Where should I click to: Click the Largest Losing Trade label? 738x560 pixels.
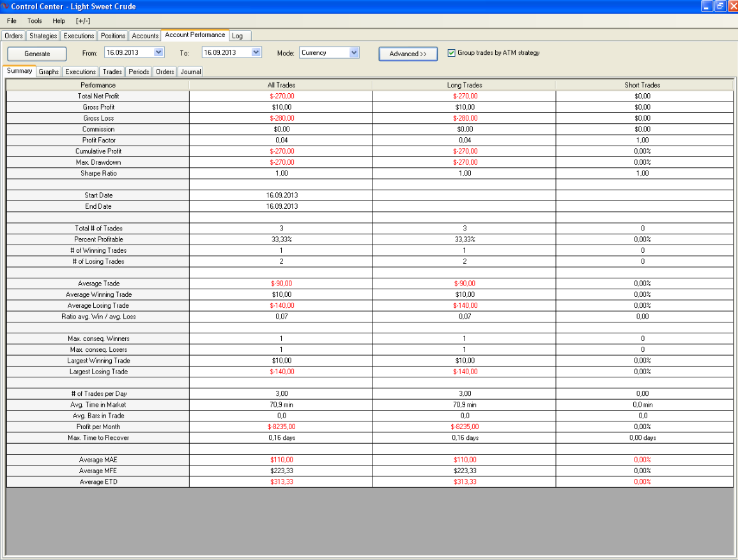(98, 372)
